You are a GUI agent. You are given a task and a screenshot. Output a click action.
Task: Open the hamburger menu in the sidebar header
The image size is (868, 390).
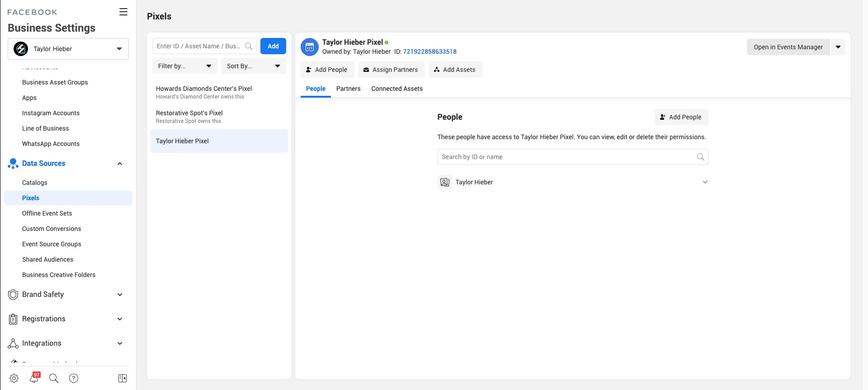pos(123,12)
